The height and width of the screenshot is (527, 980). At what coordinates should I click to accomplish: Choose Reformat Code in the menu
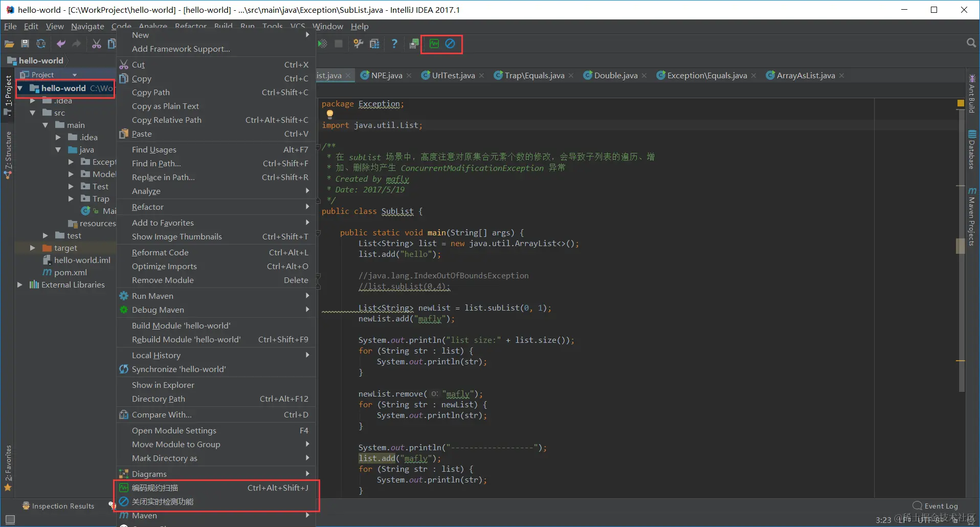(160, 252)
